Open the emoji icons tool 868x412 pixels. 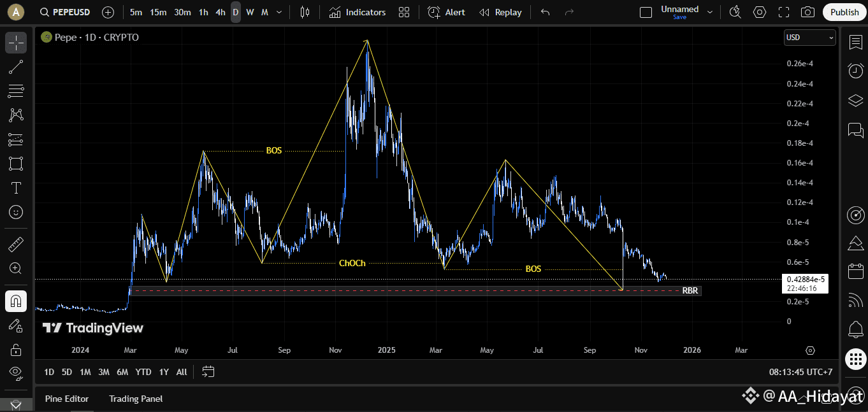point(16,212)
